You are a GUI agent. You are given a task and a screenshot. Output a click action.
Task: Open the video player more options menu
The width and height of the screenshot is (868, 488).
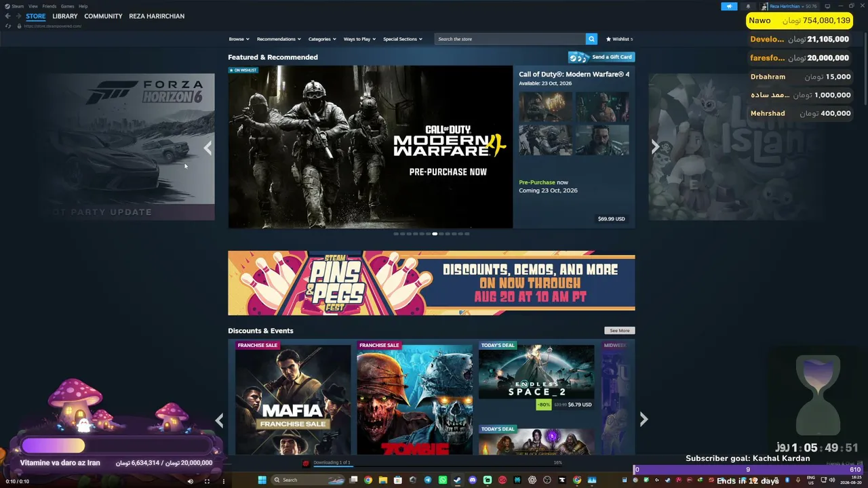click(223, 481)
